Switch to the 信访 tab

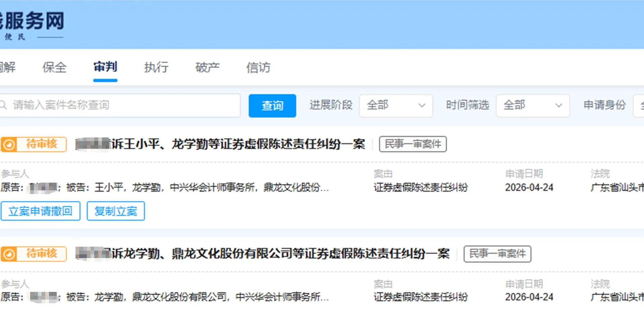click(x=258, y=67)
